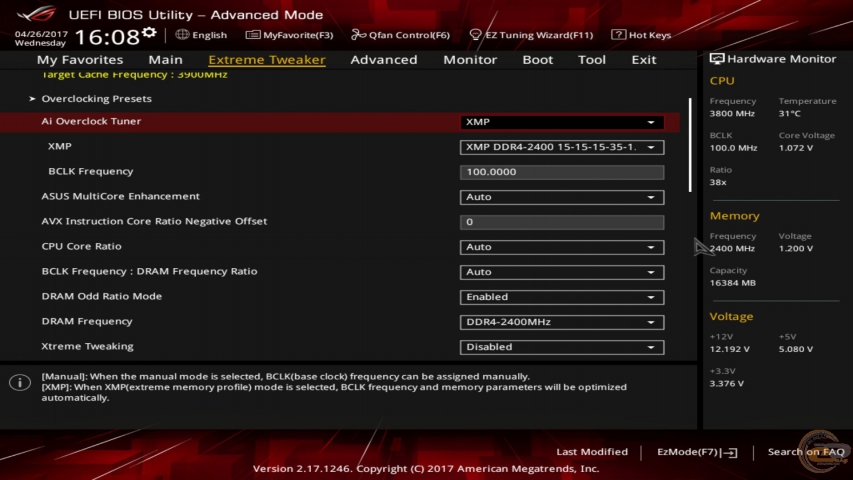Click the 16:08 clock display
Viewport: 853px width, 480px height.
click(x=107, y=37)
